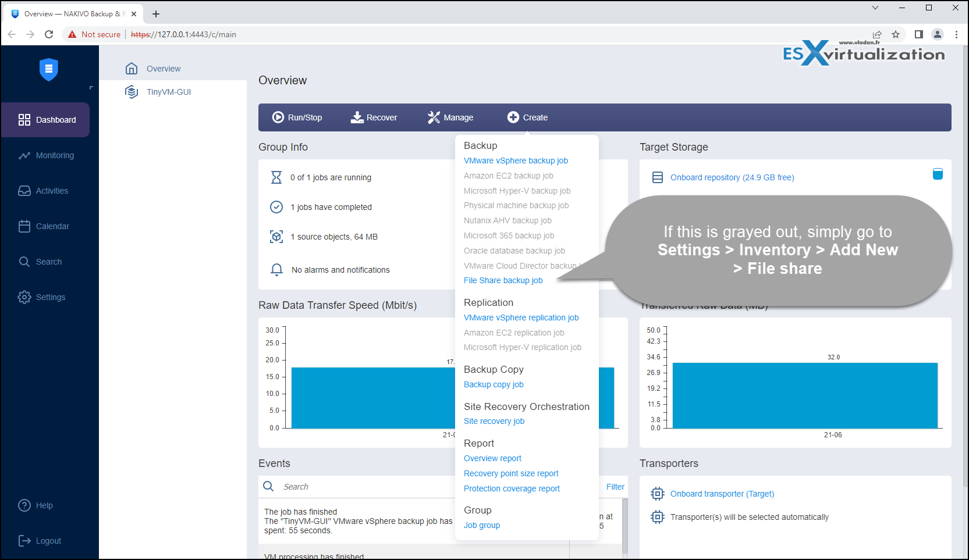The image size is (969, 560).
Task: Open the browser profile icon
Action: pos(938,34)
